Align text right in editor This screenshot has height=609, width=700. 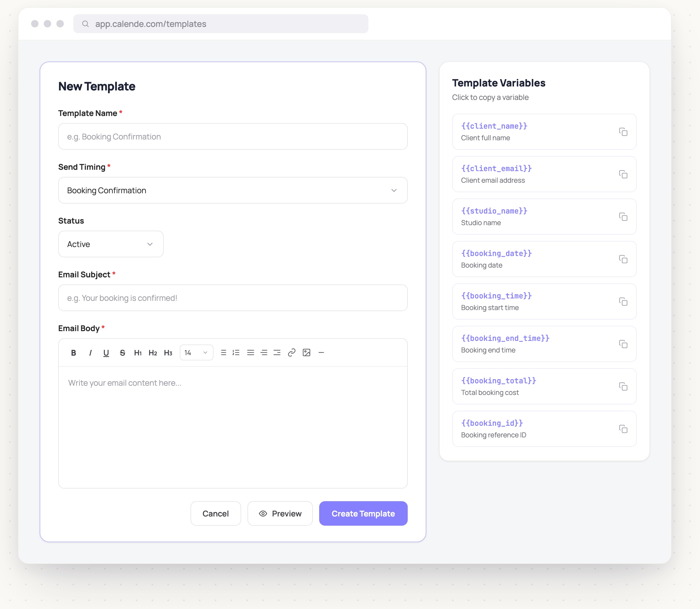(277, 353)
